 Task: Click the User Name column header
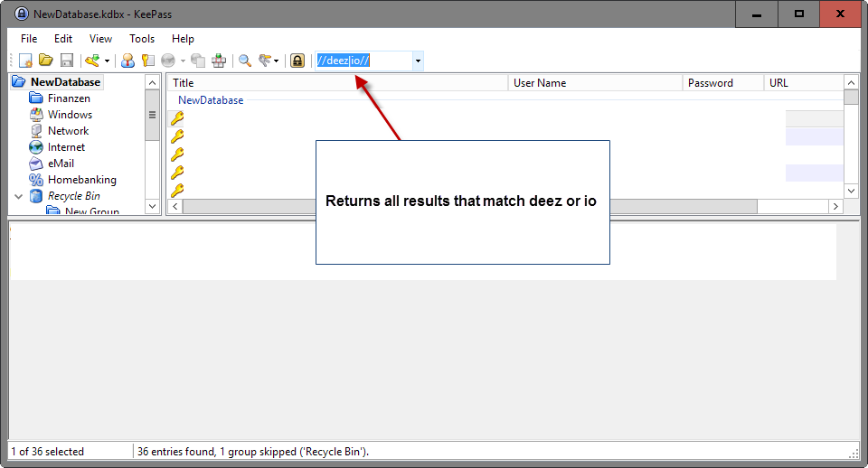(x=594, y=83)
